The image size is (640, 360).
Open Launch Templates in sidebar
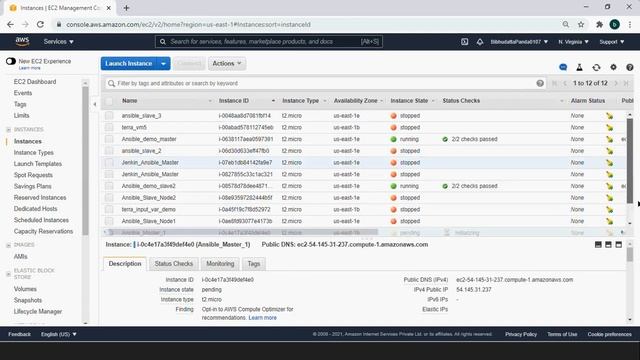[x=38, y=164]
